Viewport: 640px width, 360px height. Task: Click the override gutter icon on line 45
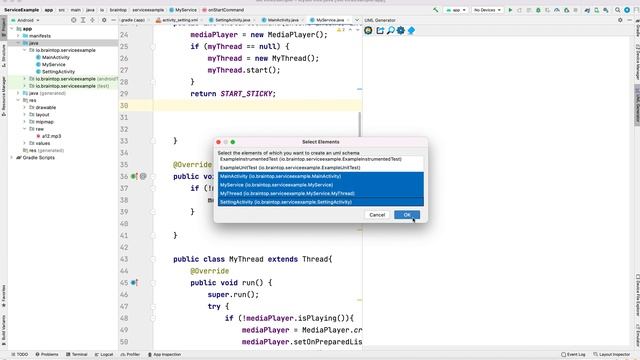[x=134, y=282]
